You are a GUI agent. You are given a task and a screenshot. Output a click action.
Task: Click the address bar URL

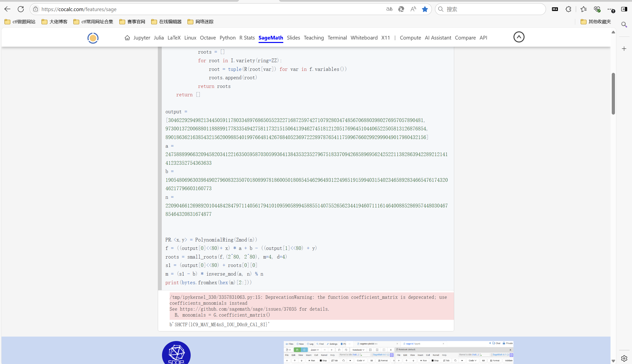tap(79, 9)
